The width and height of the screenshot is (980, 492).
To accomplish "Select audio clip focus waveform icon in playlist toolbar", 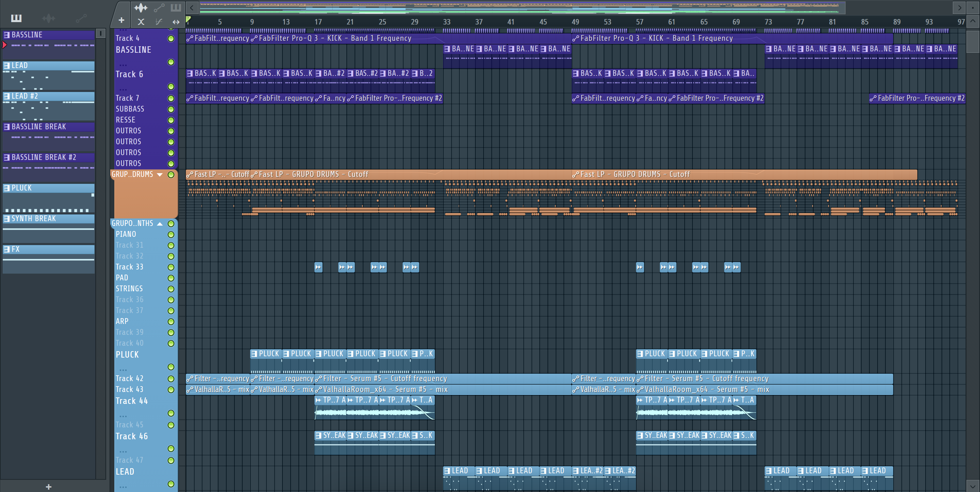I will pos(141,7).
